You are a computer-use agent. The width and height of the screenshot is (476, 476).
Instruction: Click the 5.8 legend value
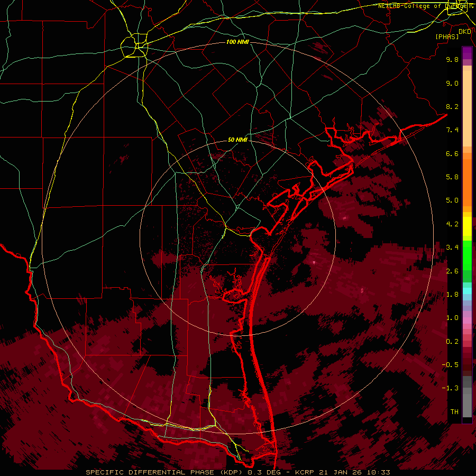[x=452, y=177]
